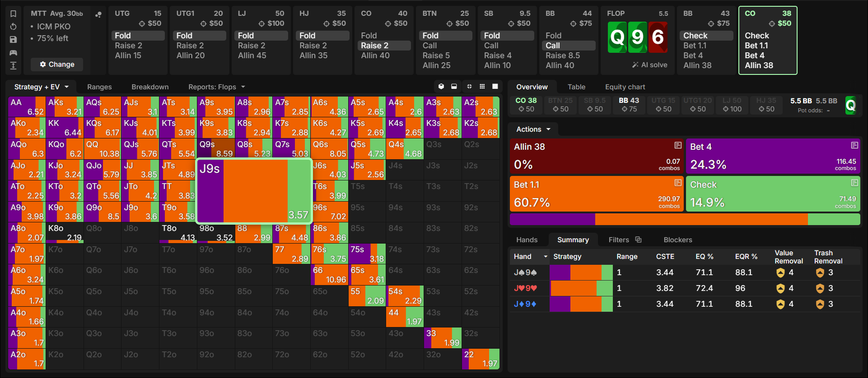The width and height of the screenshot is (868, 378).
Task: Open the Strategy + EV dropdown
Action: [x=42, y=87]
